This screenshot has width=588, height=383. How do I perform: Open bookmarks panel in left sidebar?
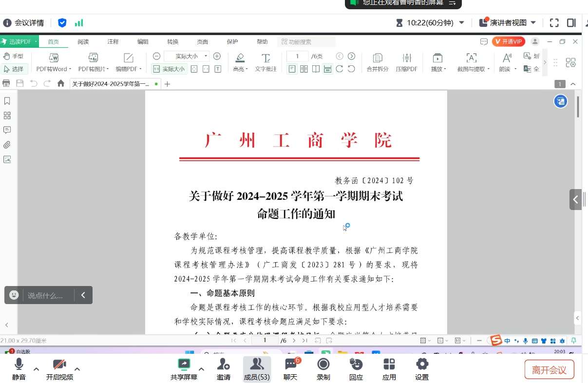point(7,101)
